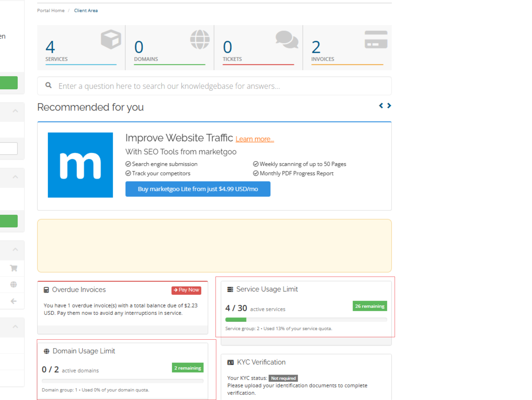Click the left arrow icon in sidebar
Image resolution: width=532 pixels, height=400 pixels.
click(14, 301)
